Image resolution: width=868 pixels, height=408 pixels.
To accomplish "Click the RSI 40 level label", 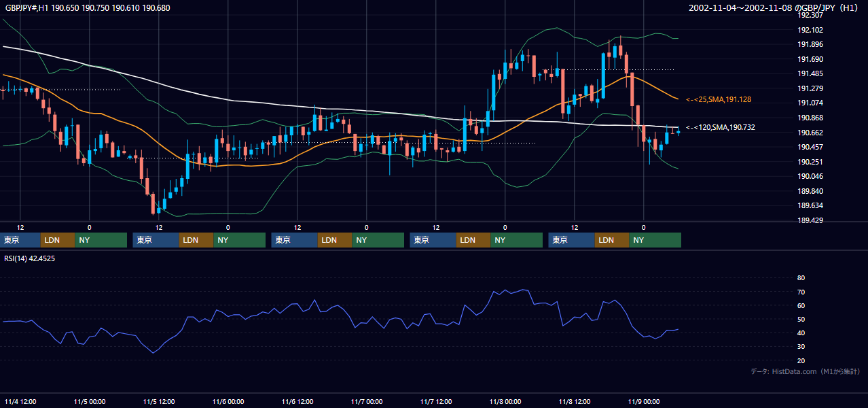I will pyautogui.click(x=801, y=333).
